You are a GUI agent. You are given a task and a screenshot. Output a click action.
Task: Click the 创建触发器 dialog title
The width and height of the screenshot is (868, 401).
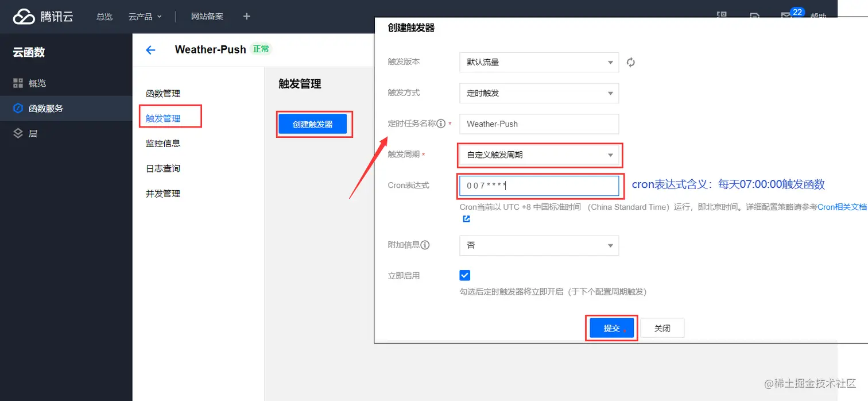click(x=411, y=28)
